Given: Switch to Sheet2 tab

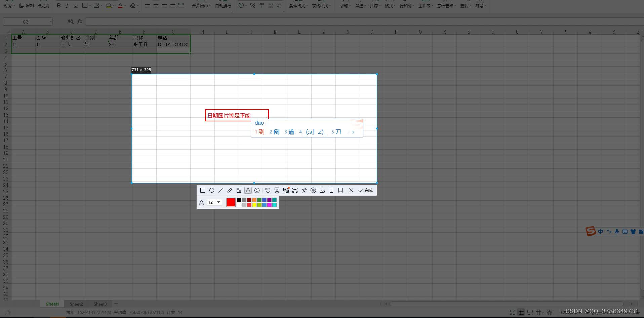Looking at the screenshot, I should 76,304.
